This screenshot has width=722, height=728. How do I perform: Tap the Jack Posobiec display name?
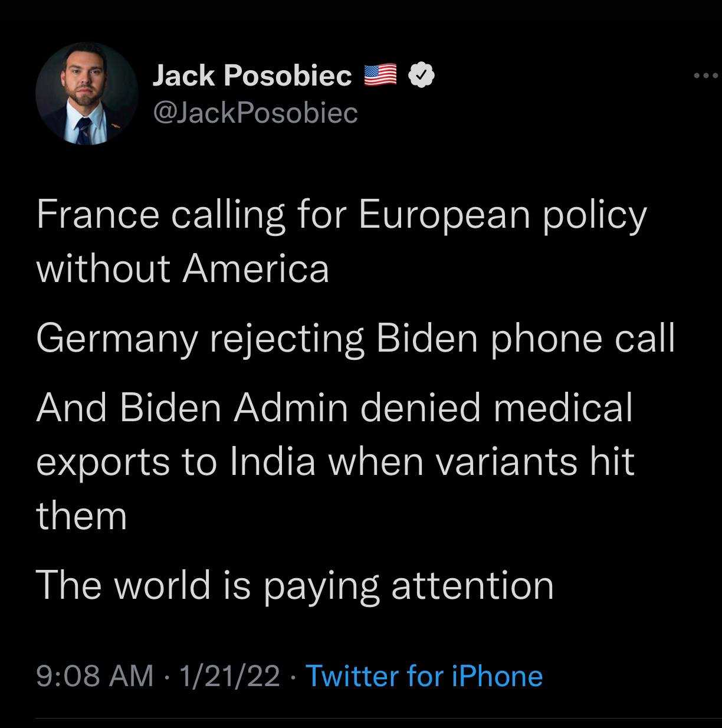coord(252,76)
